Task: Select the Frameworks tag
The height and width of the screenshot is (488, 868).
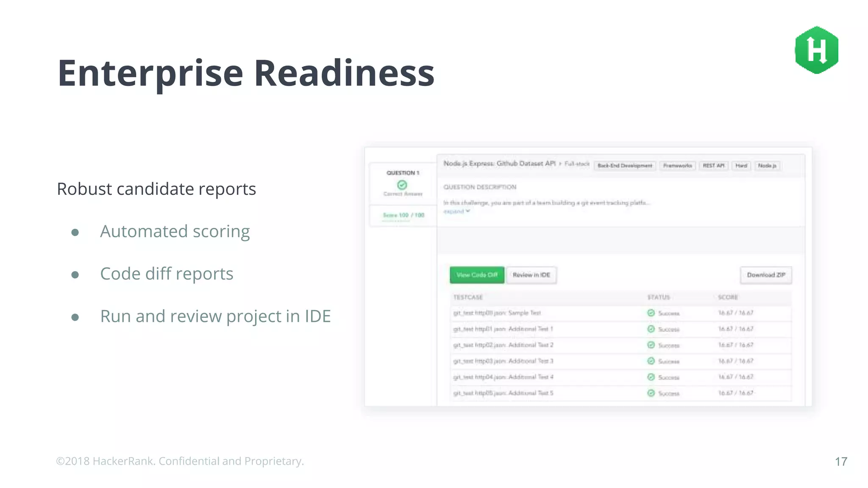Action: [677, 166]
